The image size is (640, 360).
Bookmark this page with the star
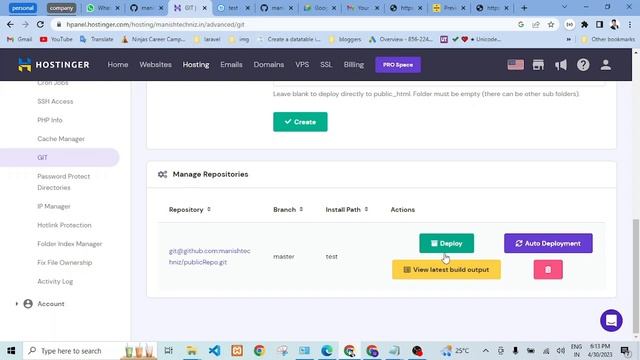pyautogui.click(x=551, y=24)
